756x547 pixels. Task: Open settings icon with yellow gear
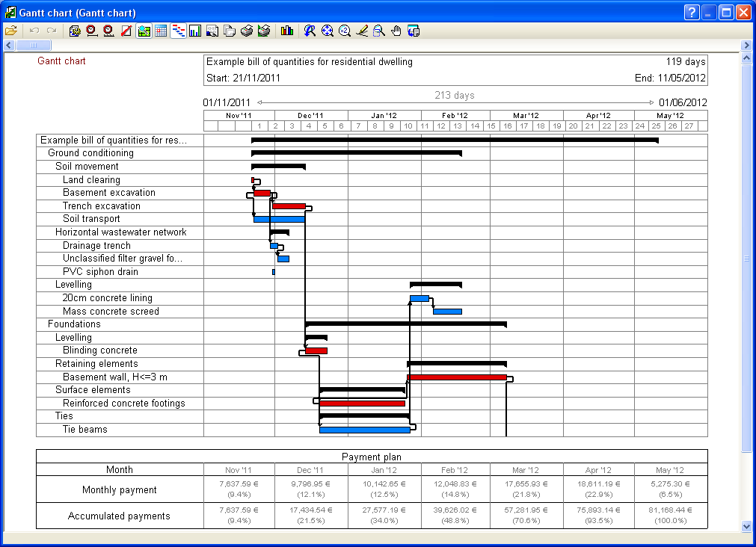(75, 31)
